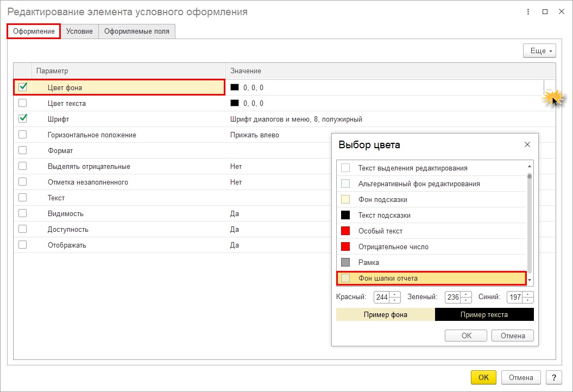Disable the Шрифт checkbox

click(x=23, y=119)
